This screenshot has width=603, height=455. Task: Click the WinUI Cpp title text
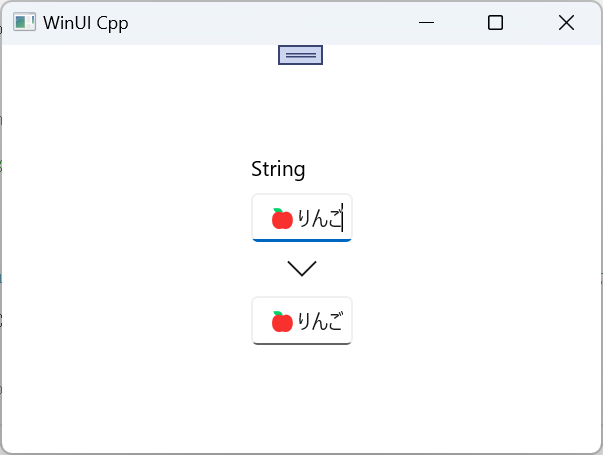pyautogui.click(x=85, y=23)
